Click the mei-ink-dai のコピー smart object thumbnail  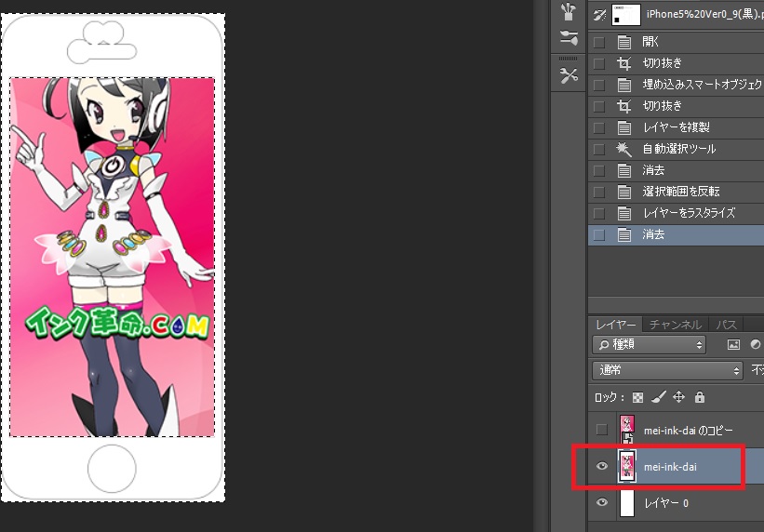(x=627, y=429)
